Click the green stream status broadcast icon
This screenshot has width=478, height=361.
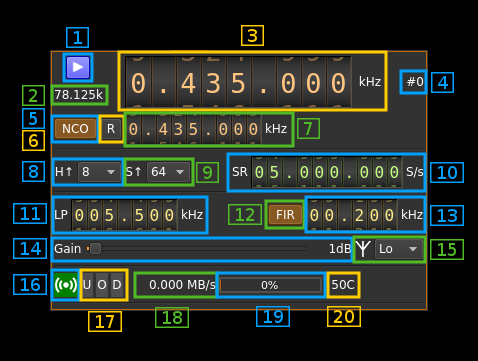(x=66, y=285)
